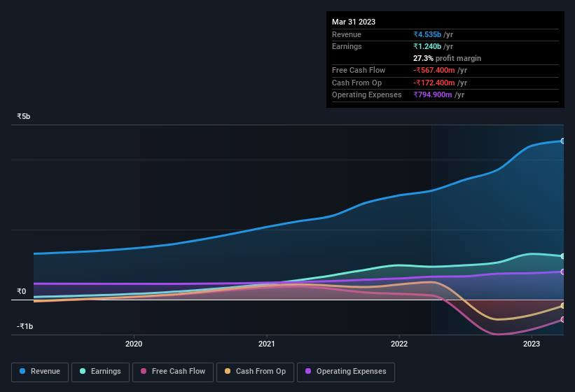Click the blue Revenue legend dot
The image size is (575, 392).
click(x=22, y=371)
